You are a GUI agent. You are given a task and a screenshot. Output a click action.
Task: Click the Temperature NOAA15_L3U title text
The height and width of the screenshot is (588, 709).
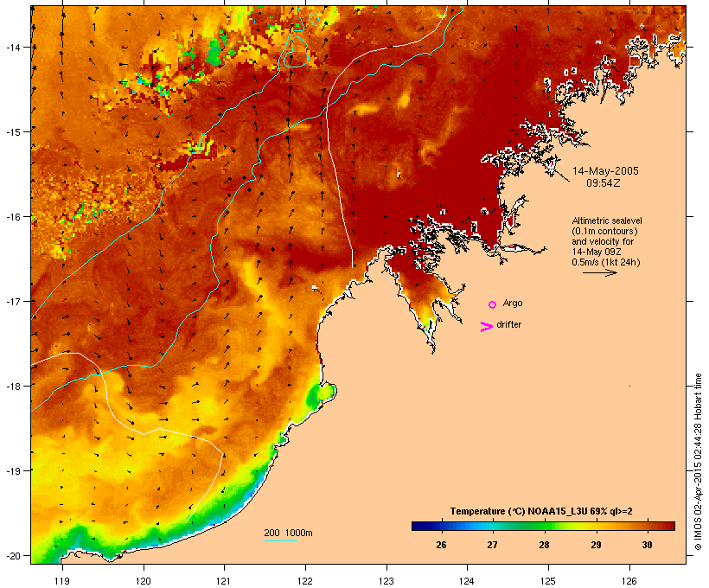[541, 511]
